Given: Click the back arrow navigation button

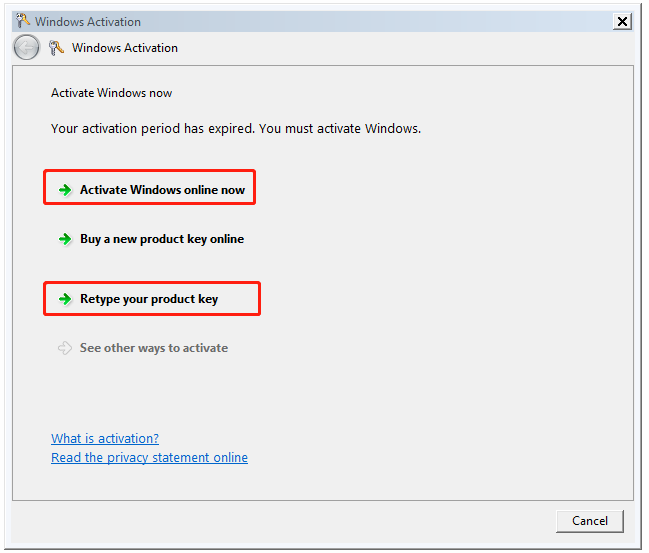Looking at the screenshot, I should 26,48.
